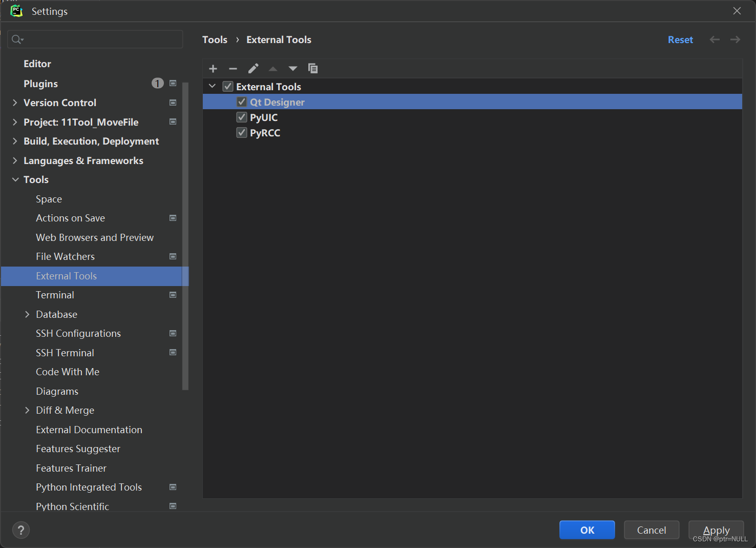Image resolution: width=756 pixels, height=548 pixels.
Task: Click the Apply button
Action: (716, 530)
